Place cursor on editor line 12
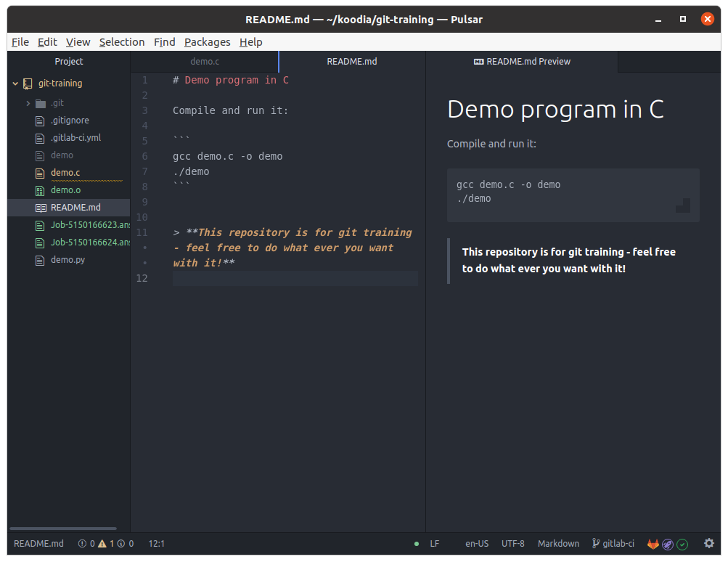The image size is (728, 562). point(295,278)
